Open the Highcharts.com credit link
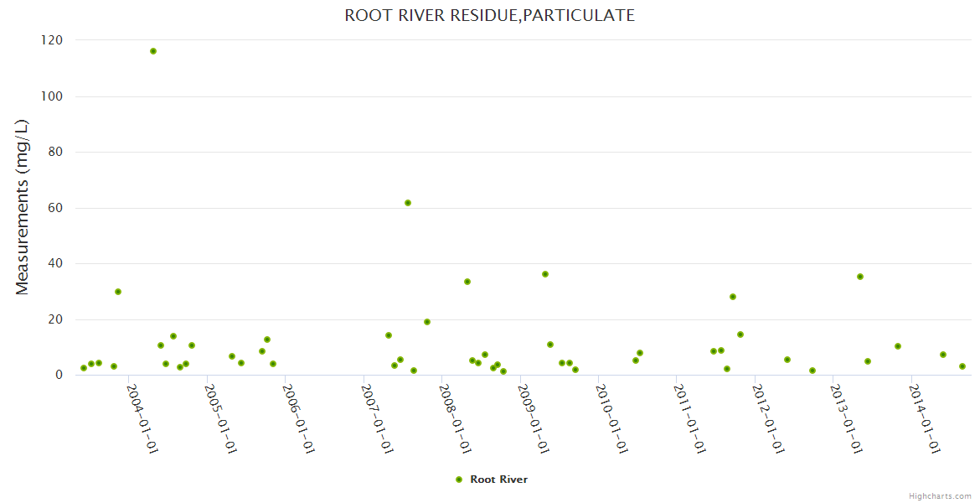Viewport: 980px width, 503px height. tap(940, 495)
